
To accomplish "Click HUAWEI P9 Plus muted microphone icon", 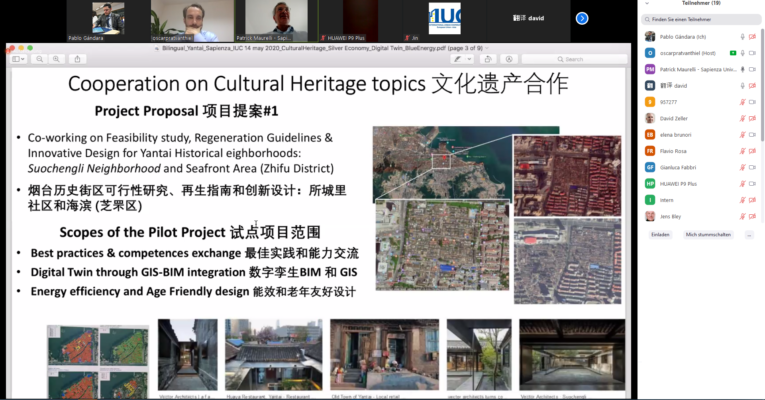I will [x=743, y=183].
